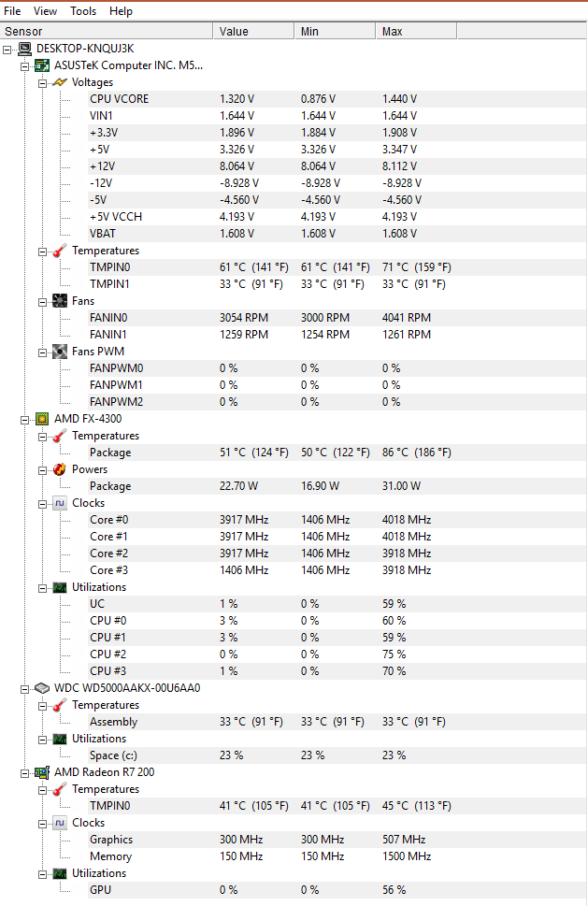
Task: Click the Max column header
Action: coord(416,31)
